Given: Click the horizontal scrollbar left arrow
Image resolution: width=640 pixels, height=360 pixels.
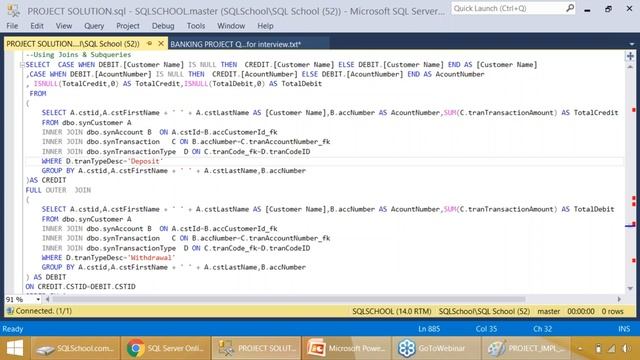Looking at the screenshot, I should (48, 299).
